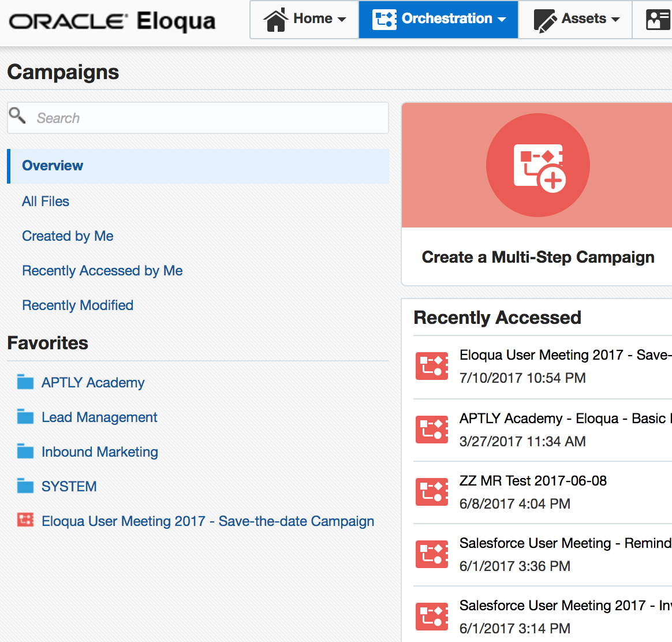Viewport: 672px width, 642px height.
Task: Click the contacts icon in top navigation
Action: (x=657, y=19)
